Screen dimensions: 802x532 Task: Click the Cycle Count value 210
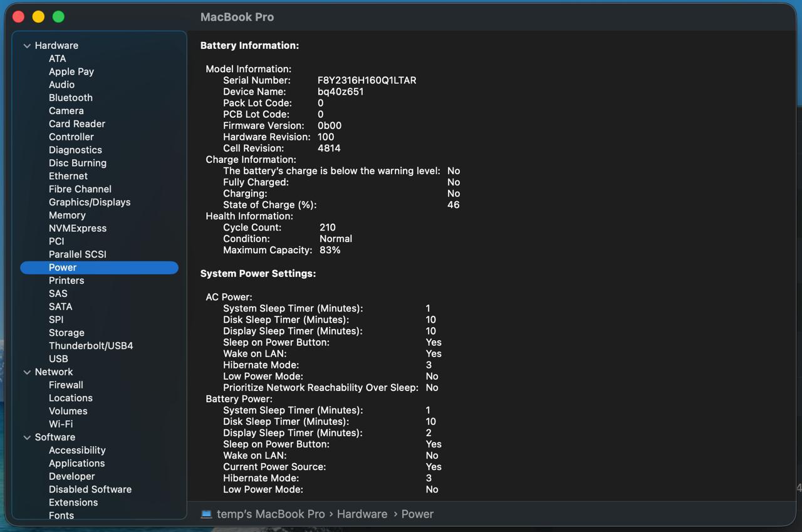tap(328, 227)
